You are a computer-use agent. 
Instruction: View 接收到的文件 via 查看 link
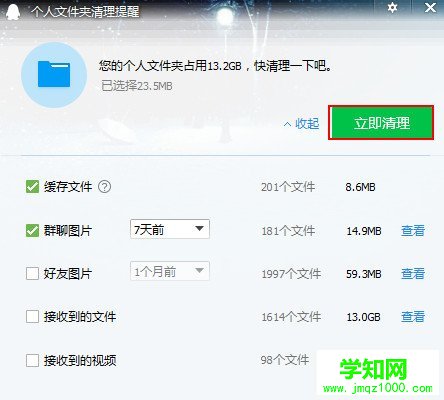(x=413, y=317)
